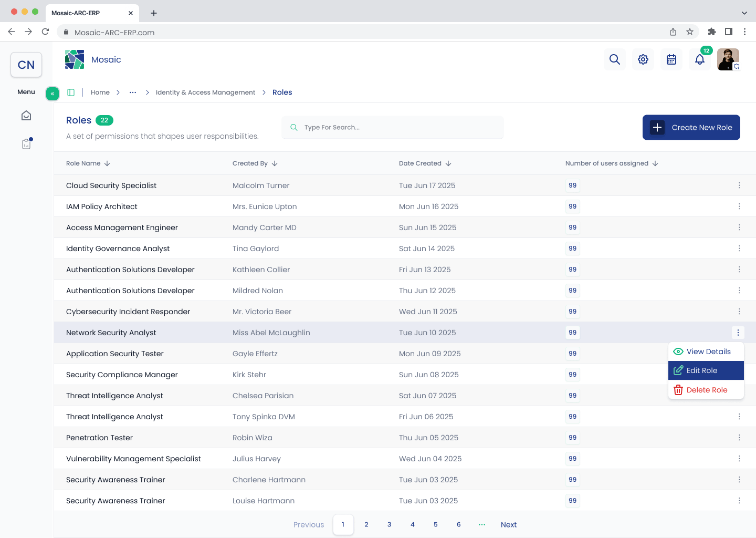Open the sidebar home icon
Screen dimensions: 756x538
26,116
